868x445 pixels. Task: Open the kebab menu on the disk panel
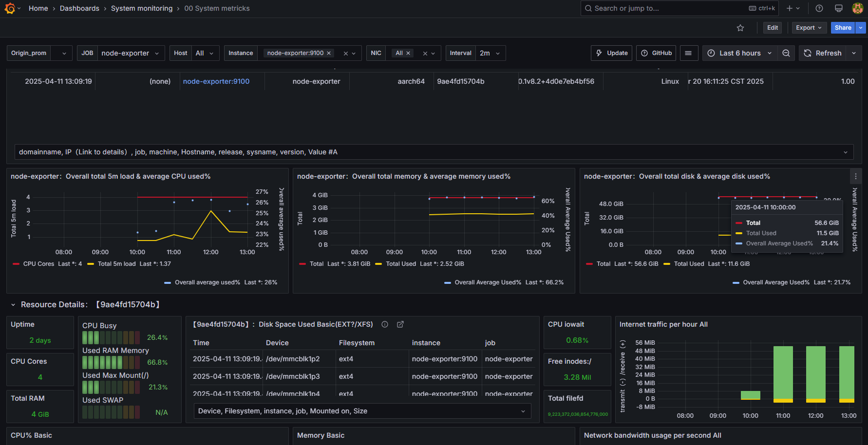(x=856, y=176)
